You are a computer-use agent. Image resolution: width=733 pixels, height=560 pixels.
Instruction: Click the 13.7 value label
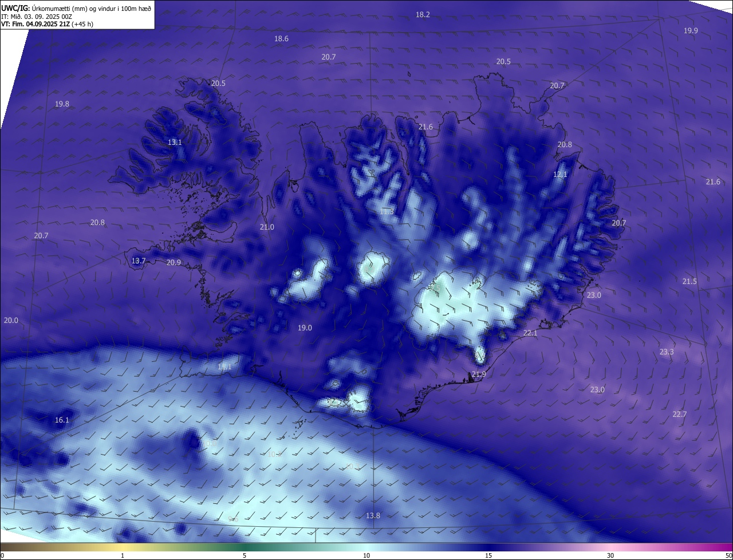pos(139,261)
